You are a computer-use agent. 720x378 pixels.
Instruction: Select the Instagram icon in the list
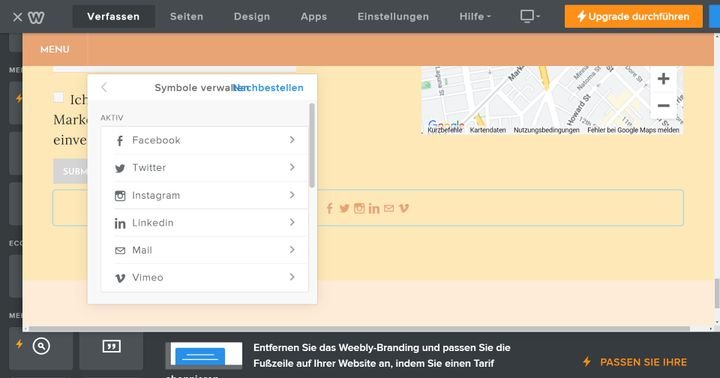point(120,196)
